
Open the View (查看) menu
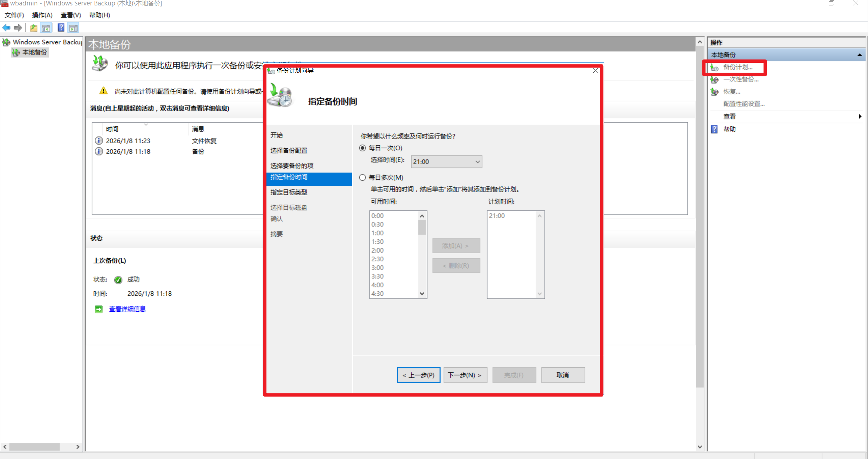pyautogui.click(x=71, y=15)
